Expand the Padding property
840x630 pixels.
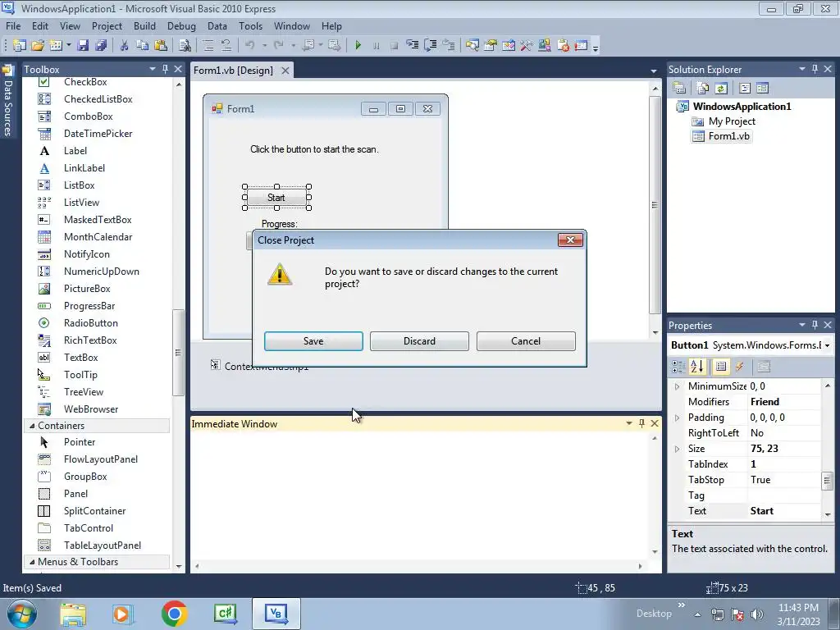pos(677,418)
